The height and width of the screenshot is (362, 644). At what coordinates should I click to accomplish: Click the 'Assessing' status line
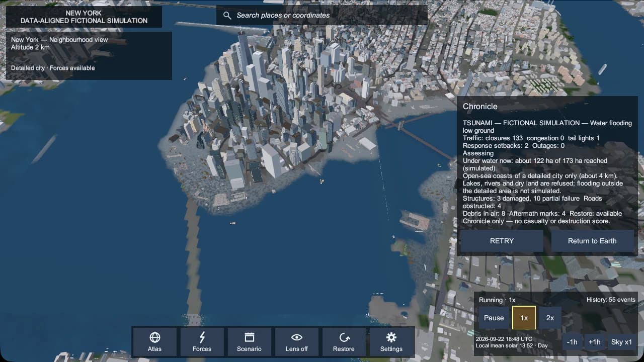pos(478,153)
